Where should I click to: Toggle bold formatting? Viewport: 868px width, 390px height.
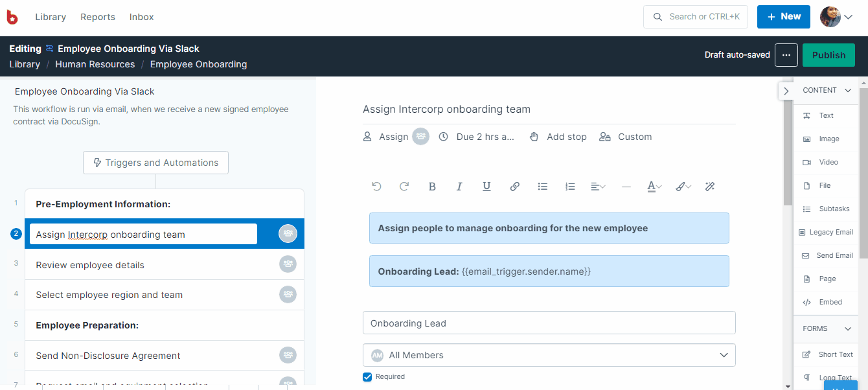pyautogui.click(x=432, y=187)
